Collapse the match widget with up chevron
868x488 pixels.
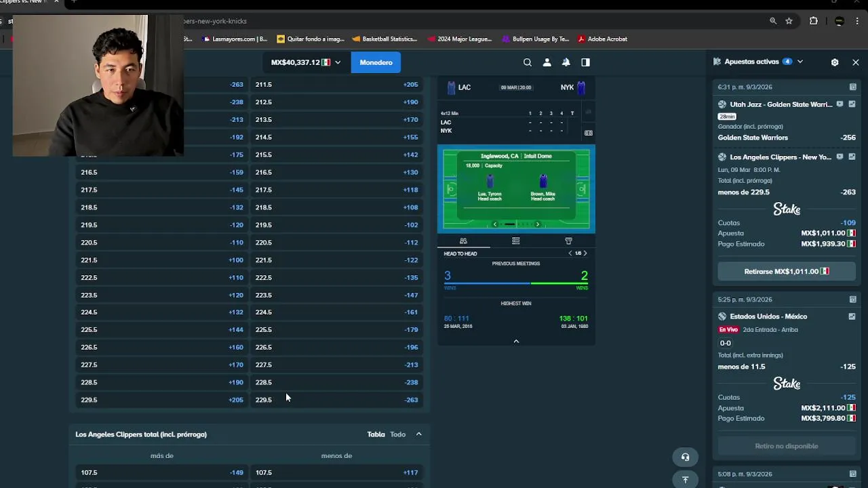point(516,341)
